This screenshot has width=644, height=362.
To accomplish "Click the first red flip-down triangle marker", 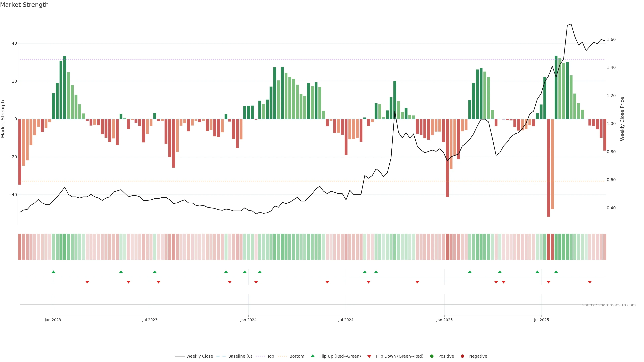I will [x=87, y=282].
